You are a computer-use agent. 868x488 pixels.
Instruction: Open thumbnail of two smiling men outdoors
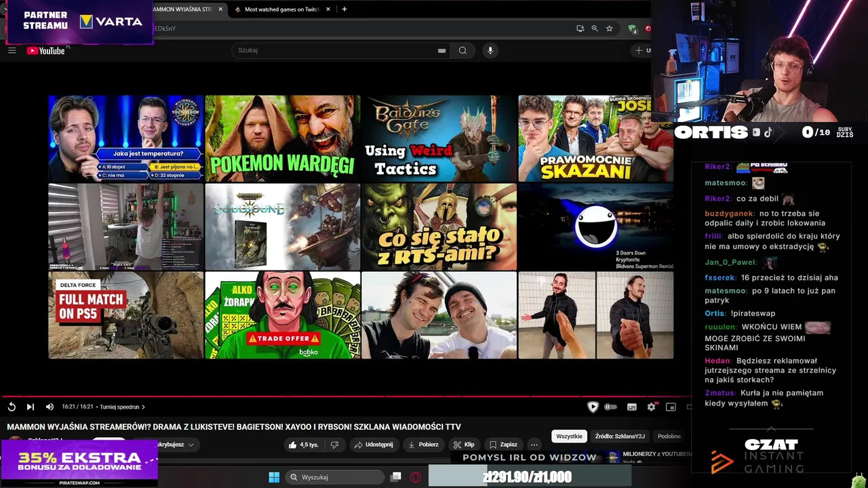(x=439, y=315)
